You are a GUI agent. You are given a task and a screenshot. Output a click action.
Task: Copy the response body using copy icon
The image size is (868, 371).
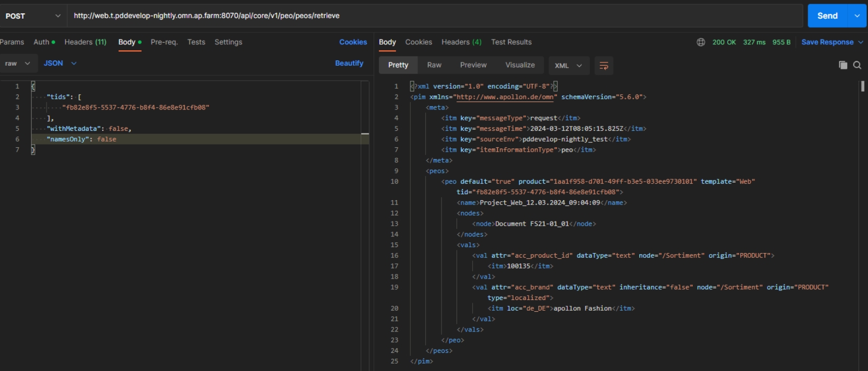tap(843, 65)
